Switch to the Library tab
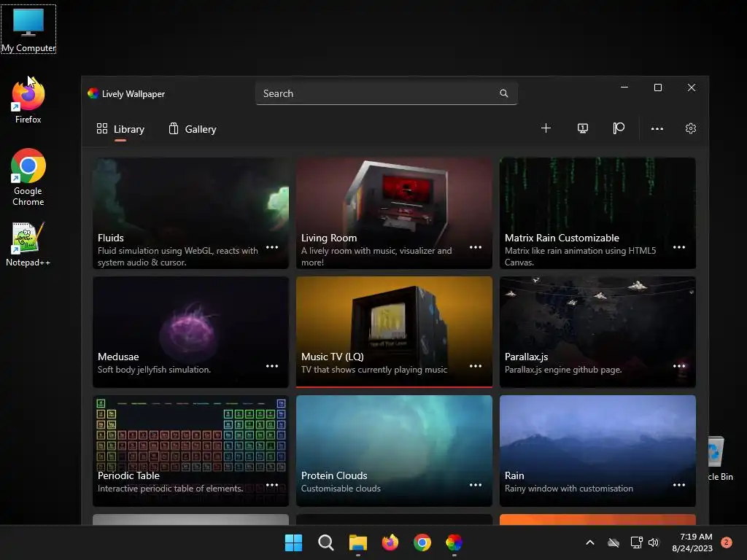The image size is (747, 560). 120,129
